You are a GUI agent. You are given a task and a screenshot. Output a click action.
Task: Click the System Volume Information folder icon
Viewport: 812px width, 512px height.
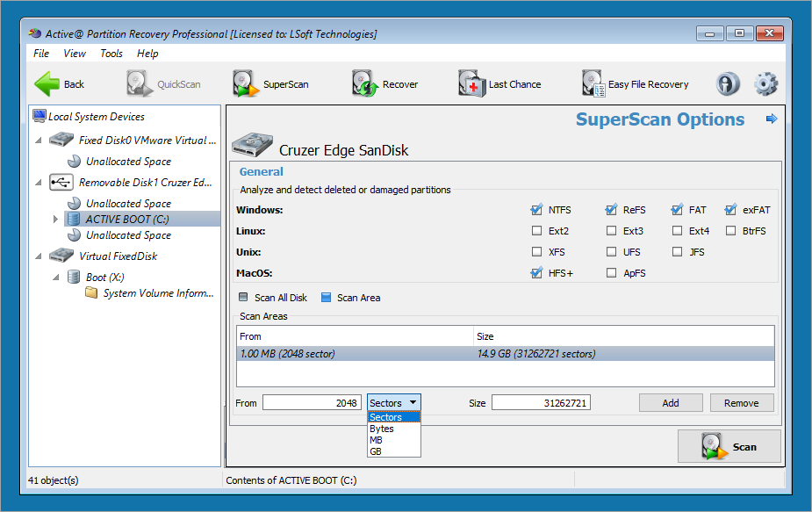coord(91,293)
